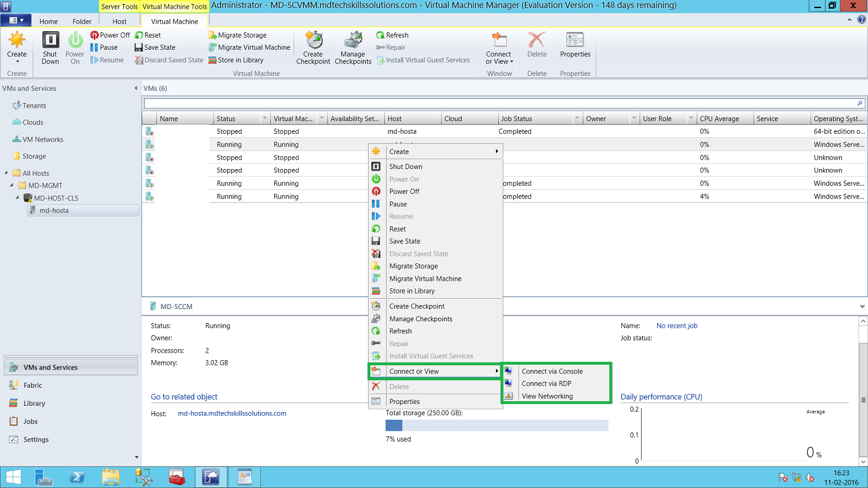The height and width of the screenshot is (488, 868).
Task: Click the Properties ribbon icon
Action: pos(575,46)
